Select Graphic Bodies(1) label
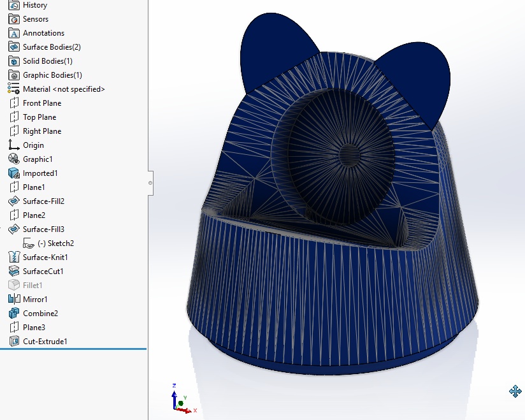 tap(53, 75)
